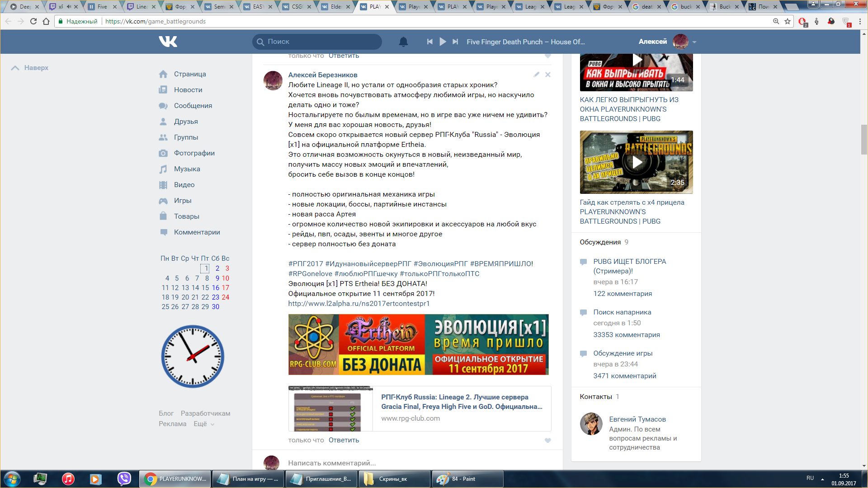The width and height of the screenshot is (868, 488).
Task: Skip to previous track in header player
Action: [429, 42]
